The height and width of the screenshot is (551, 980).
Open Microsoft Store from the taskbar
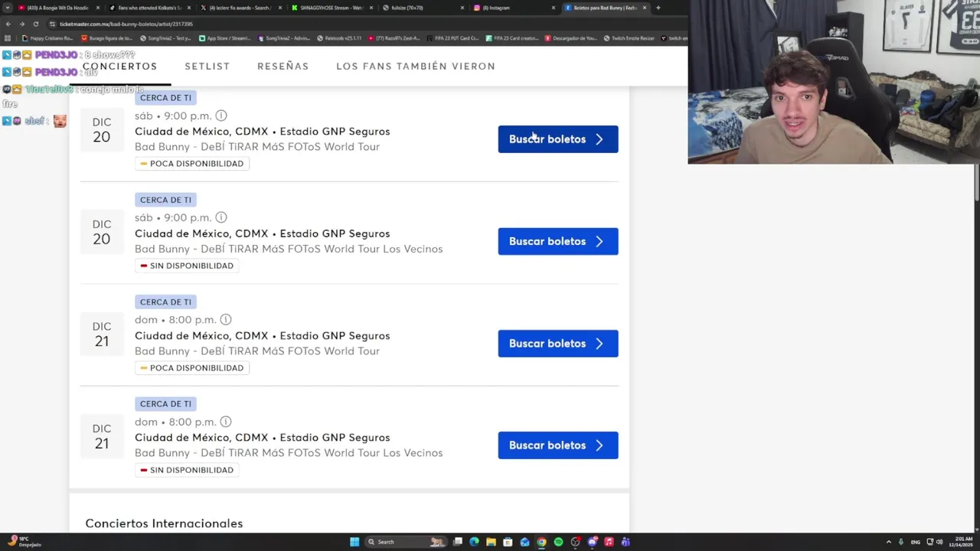click(x=508, y=542)
